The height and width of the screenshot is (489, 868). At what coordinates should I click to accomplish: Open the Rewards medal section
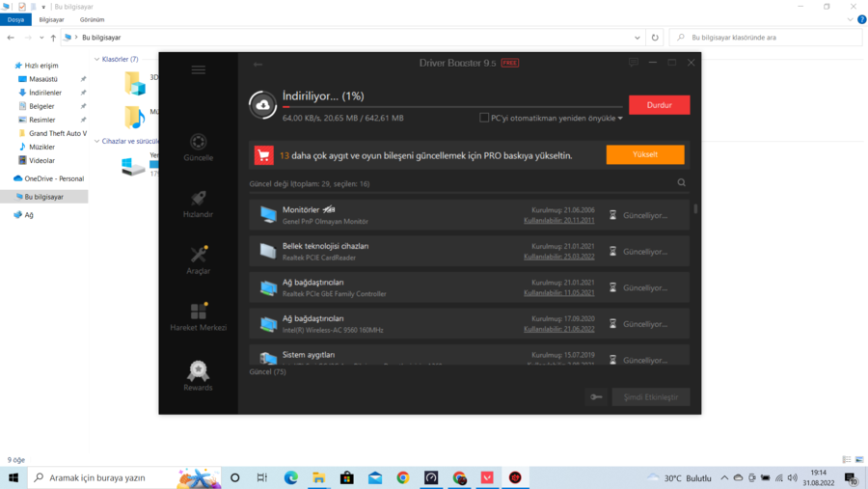click(198, 375)
